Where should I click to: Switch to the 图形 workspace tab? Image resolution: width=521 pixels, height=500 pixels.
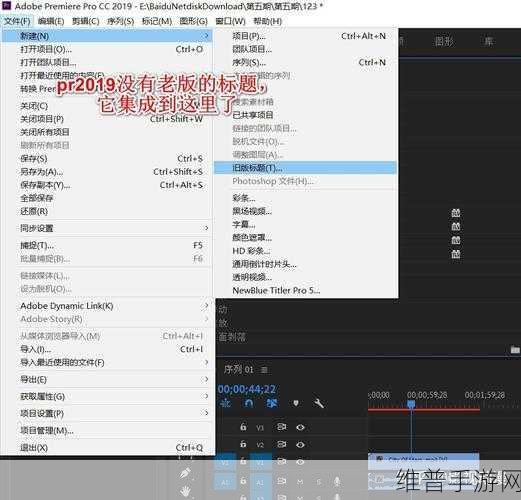pos(444,42)
